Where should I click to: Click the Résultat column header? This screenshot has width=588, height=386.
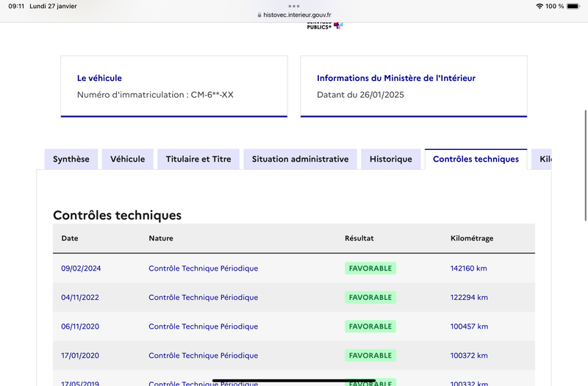pos(359,238)
